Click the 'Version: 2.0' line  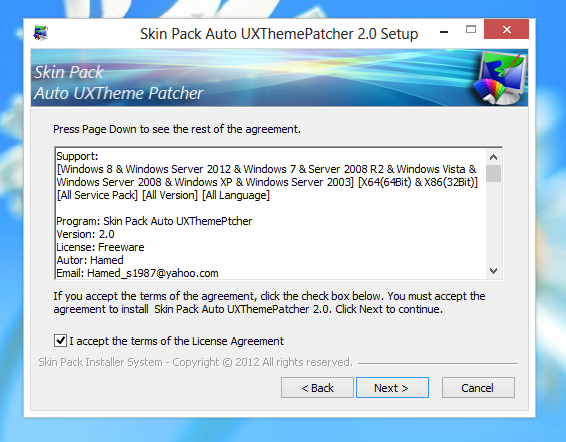86,234
